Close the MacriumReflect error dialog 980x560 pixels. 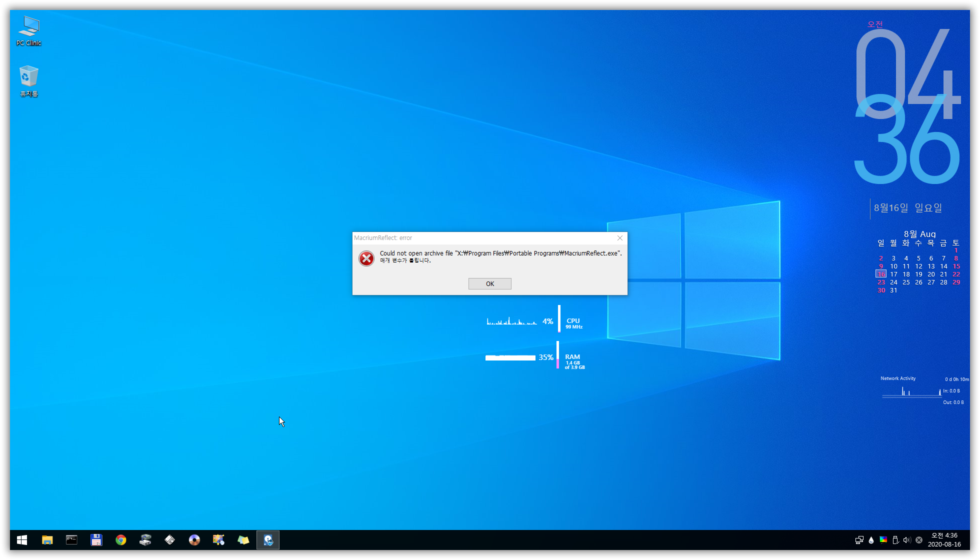(x=619, y=238)
